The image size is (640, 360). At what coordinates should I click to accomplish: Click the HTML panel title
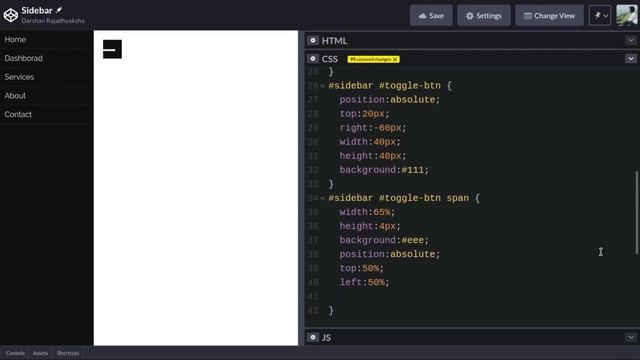[x=334, y=41]
